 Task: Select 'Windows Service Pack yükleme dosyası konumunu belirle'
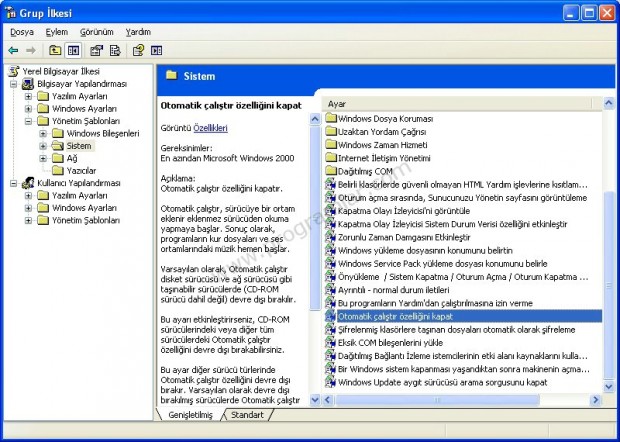pos(442,263)
